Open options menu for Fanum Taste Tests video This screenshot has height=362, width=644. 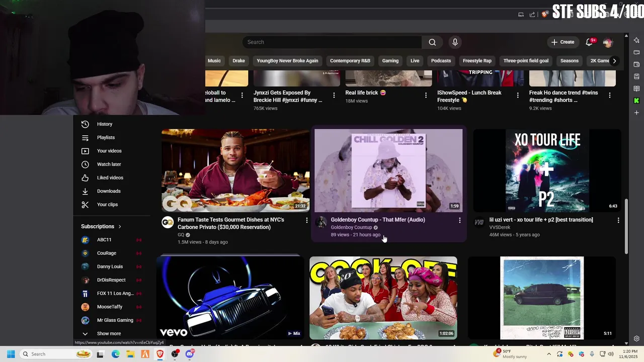306,220
